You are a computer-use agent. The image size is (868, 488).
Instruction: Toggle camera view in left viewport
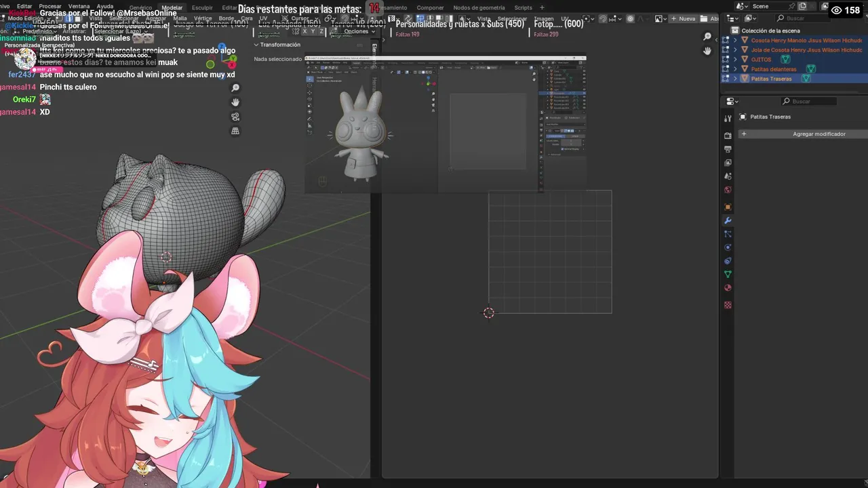[x=235, y=117]
